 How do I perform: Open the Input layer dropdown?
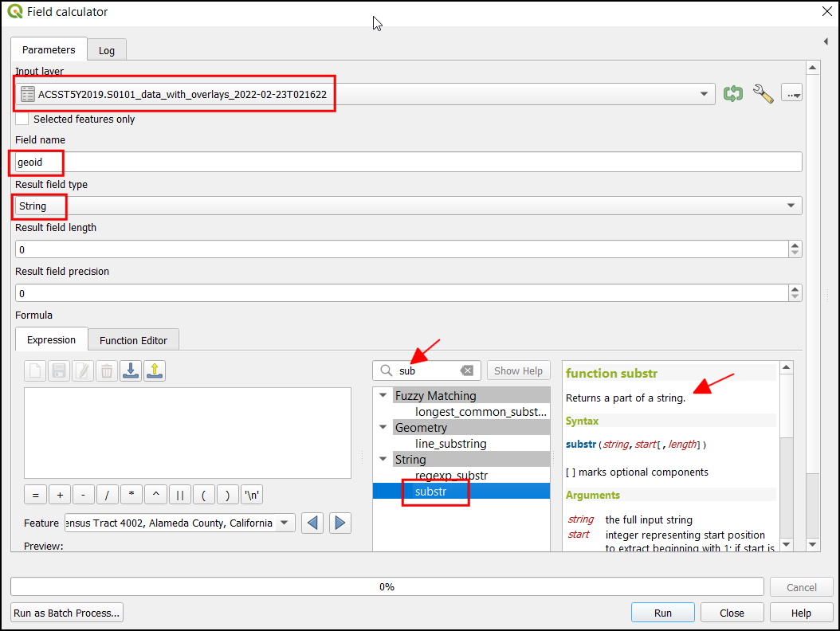pos(704,94)
